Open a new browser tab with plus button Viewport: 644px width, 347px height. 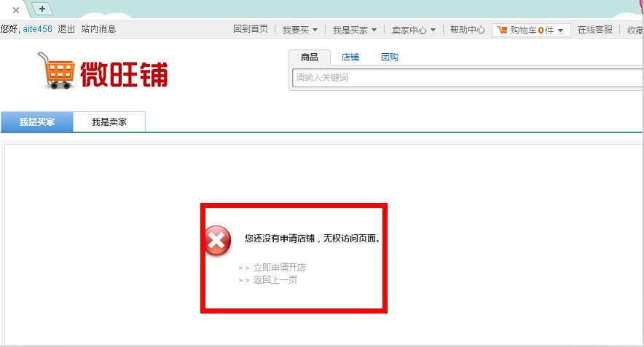click(x=42, y=9)
